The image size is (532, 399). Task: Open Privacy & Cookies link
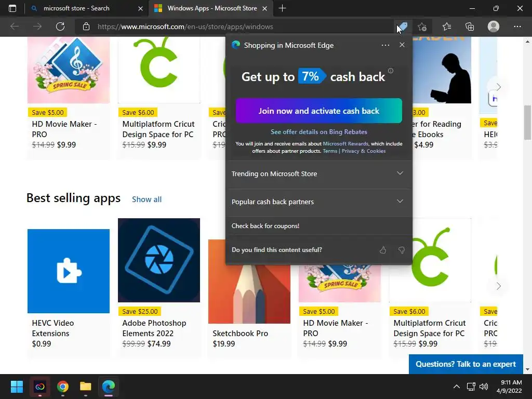pos(363,151)
